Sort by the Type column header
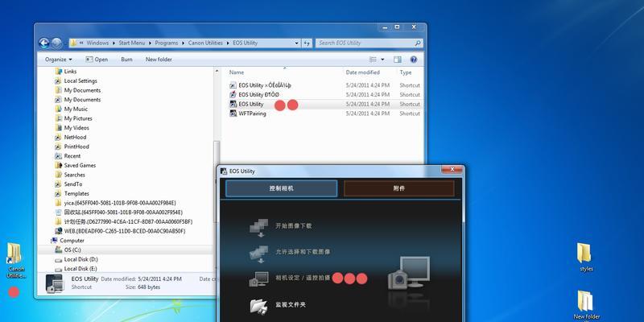 406,72
